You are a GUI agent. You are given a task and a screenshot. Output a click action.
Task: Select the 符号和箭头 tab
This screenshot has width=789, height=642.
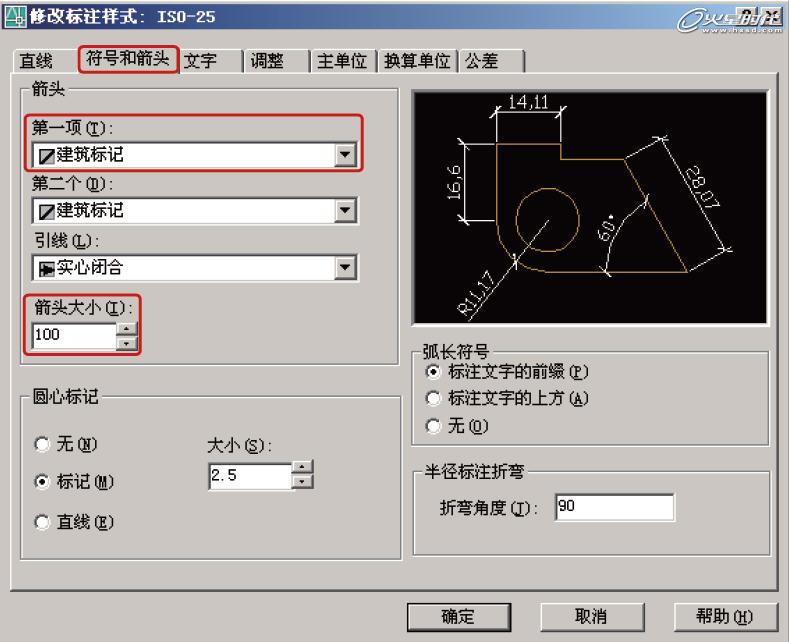coord(128,59)
